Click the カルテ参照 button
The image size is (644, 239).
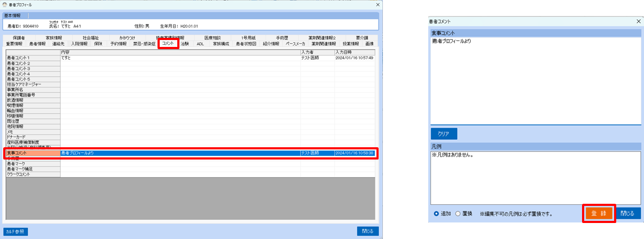(15, 232)
